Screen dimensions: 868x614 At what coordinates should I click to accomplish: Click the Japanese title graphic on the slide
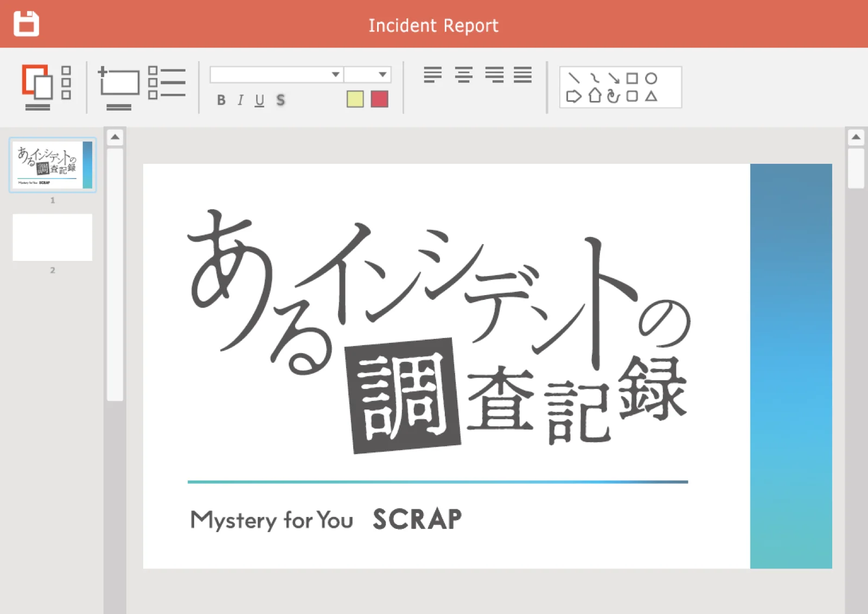tap(438, 331)
